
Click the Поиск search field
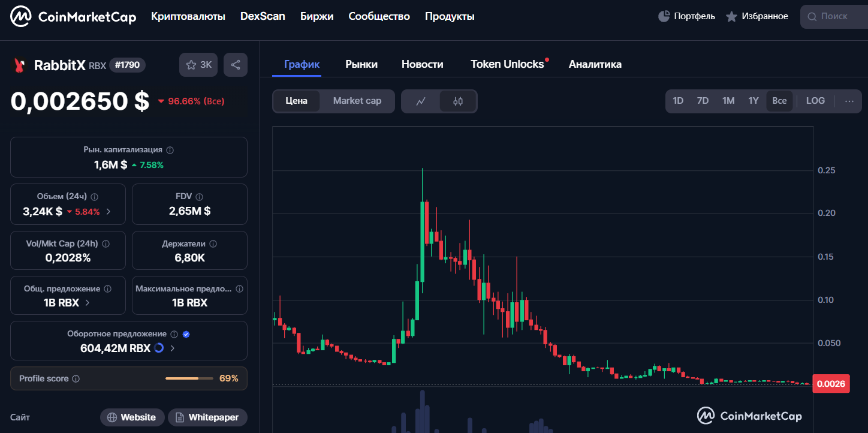(x=834, y=17)
